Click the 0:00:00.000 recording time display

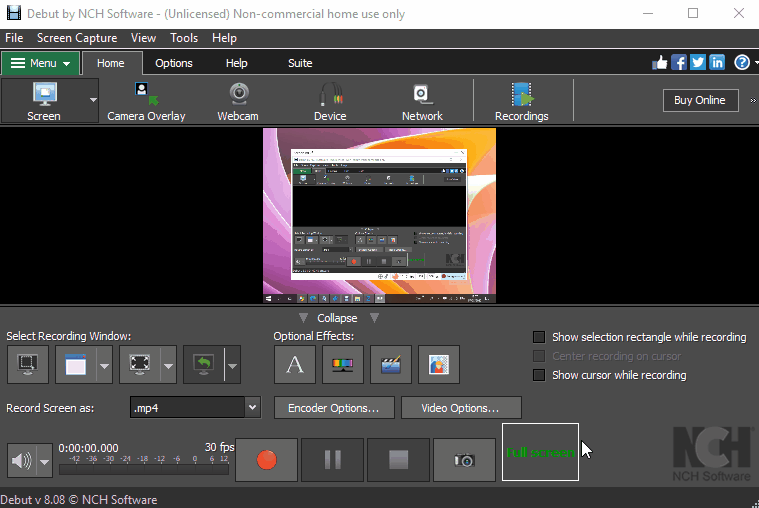click(89, 448)
